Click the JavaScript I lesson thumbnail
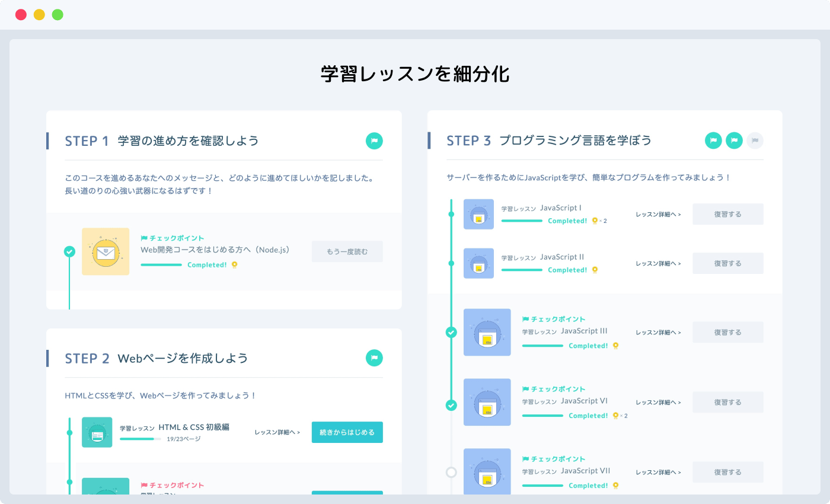 click(x=478, y=214)
